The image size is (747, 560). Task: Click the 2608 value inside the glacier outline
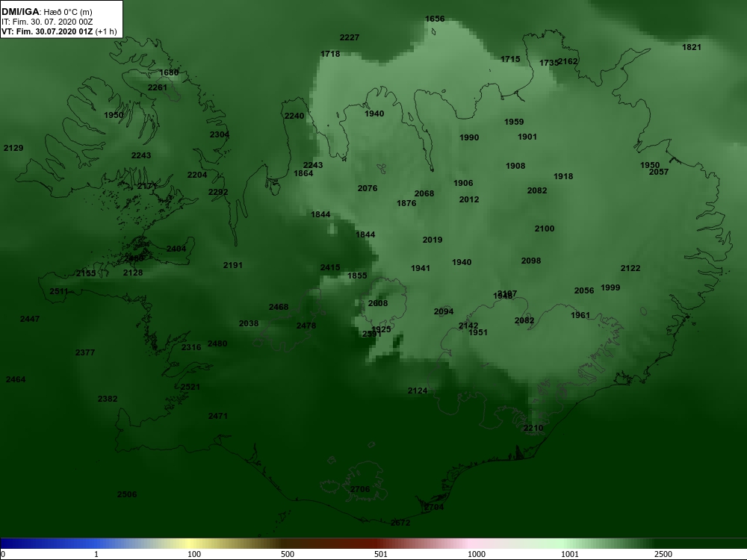click(378, 303)
